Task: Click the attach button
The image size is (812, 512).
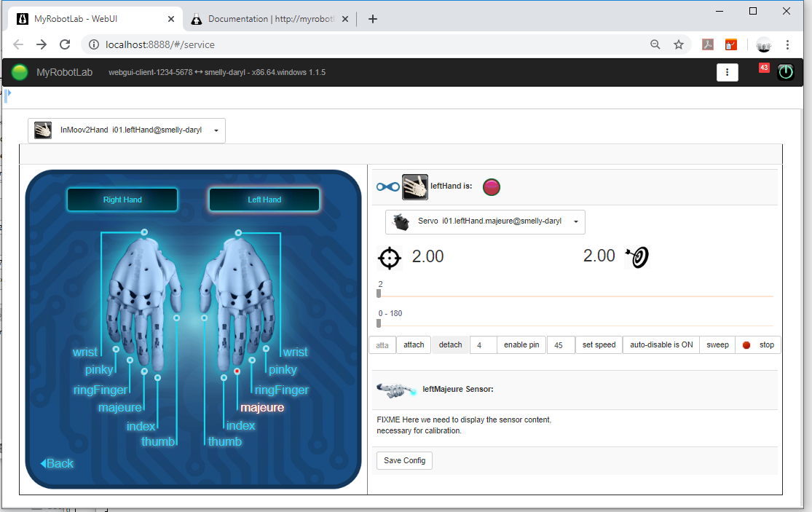Action: [x=414, y=344]
